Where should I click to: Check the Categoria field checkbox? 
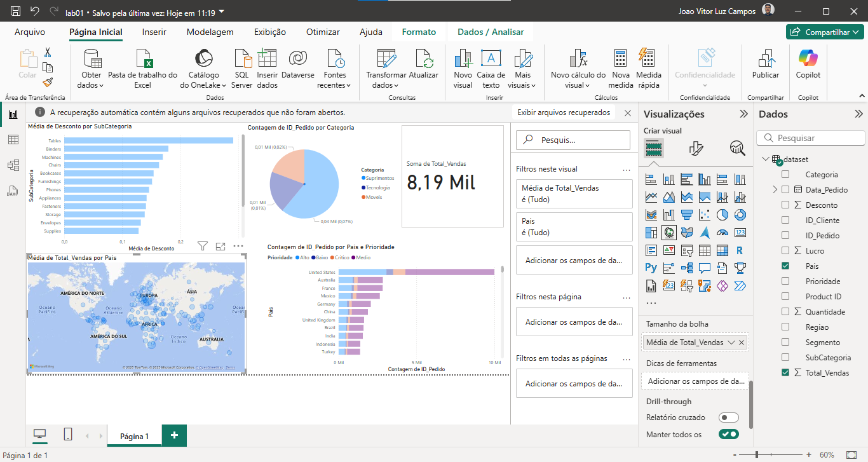click(x=785, y=174)
